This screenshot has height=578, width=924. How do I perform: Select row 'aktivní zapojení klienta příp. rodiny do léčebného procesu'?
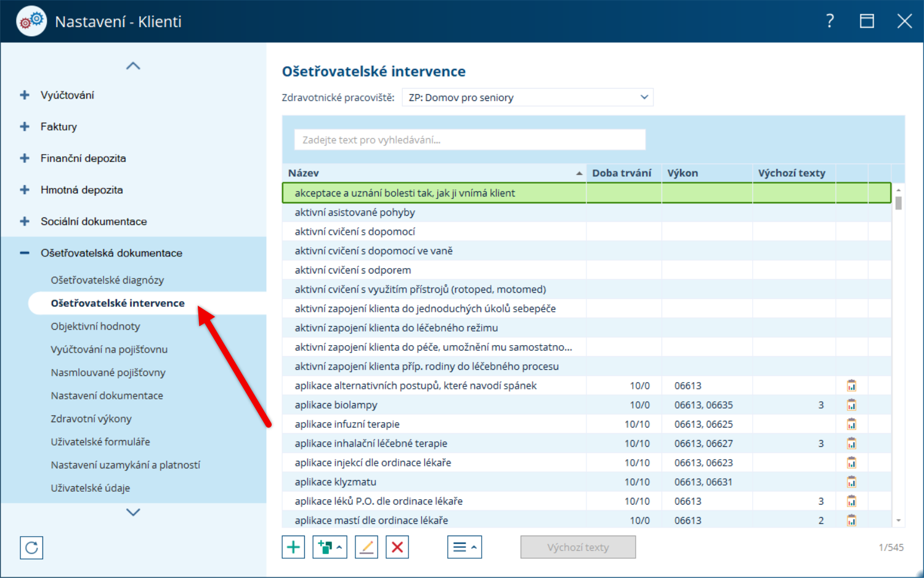click(x=586, y=366)
